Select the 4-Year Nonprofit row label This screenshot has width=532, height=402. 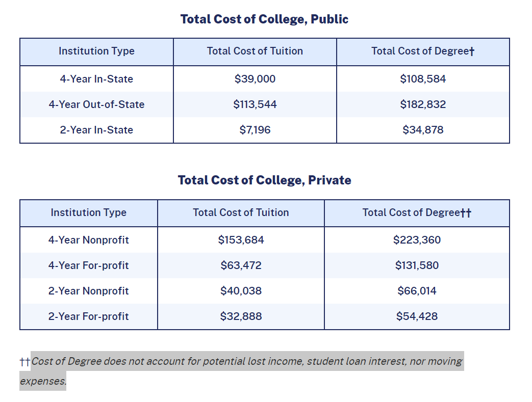click(x=89, y=240)
